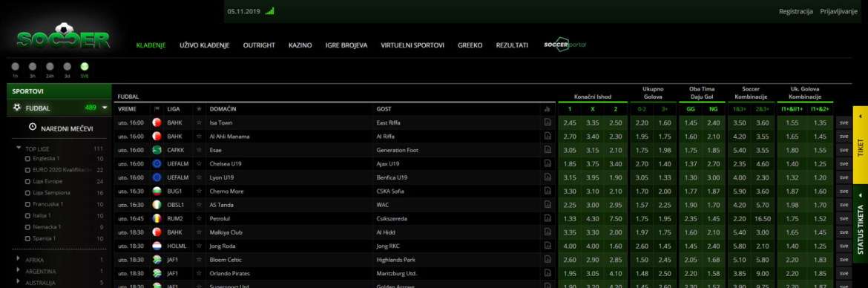
Task: Open statistics icon for Isa Town match
Action: pos(548,122)
